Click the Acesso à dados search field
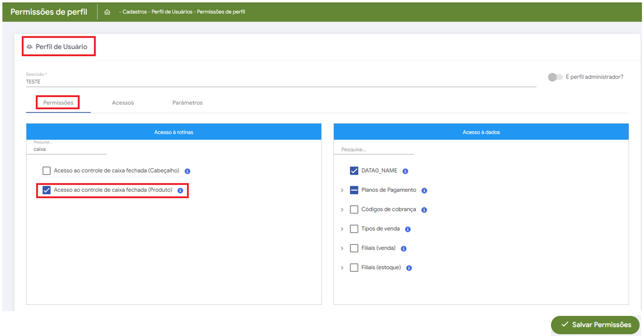644x336 pixels. click(x=374, y=150)
